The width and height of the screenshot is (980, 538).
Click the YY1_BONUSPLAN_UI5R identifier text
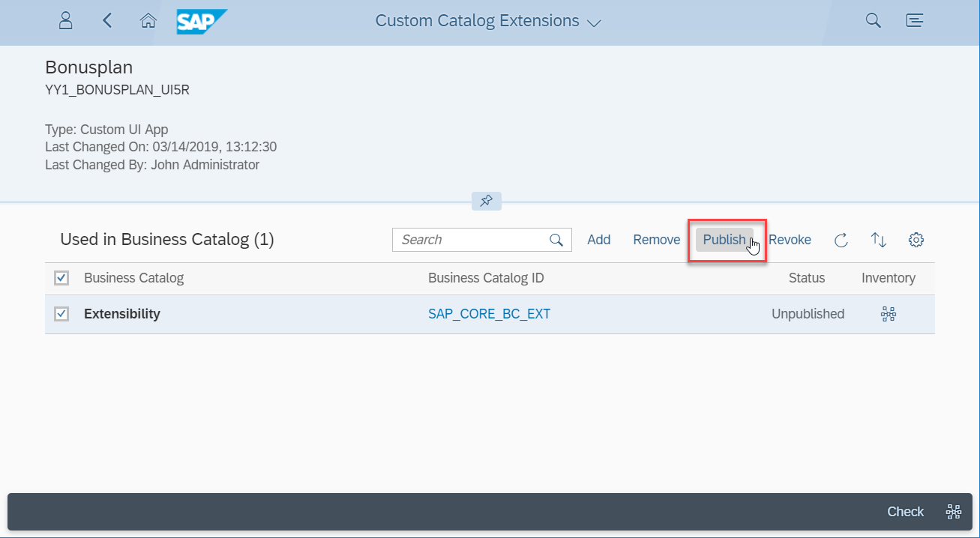(117, 90)
